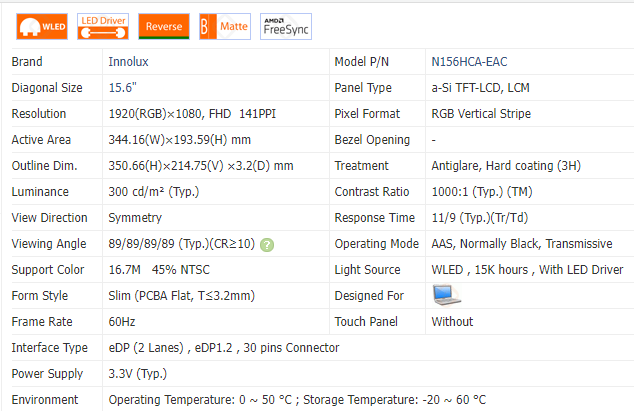This screenshot has width=634, height=411.
Task: Click the Model P/N label
Action: pos(361,62)
